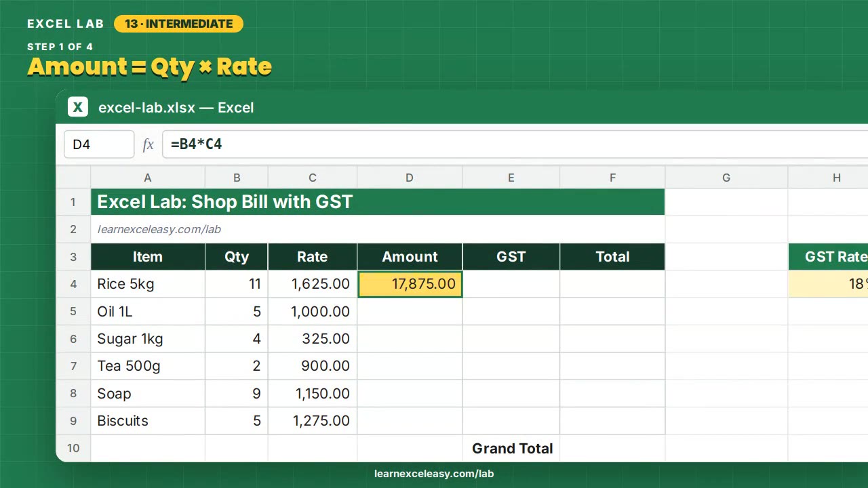The width and height of the screenshot is (868, 488).
Task: Click the 'Rate' header cell
Action: coord(313,257)
